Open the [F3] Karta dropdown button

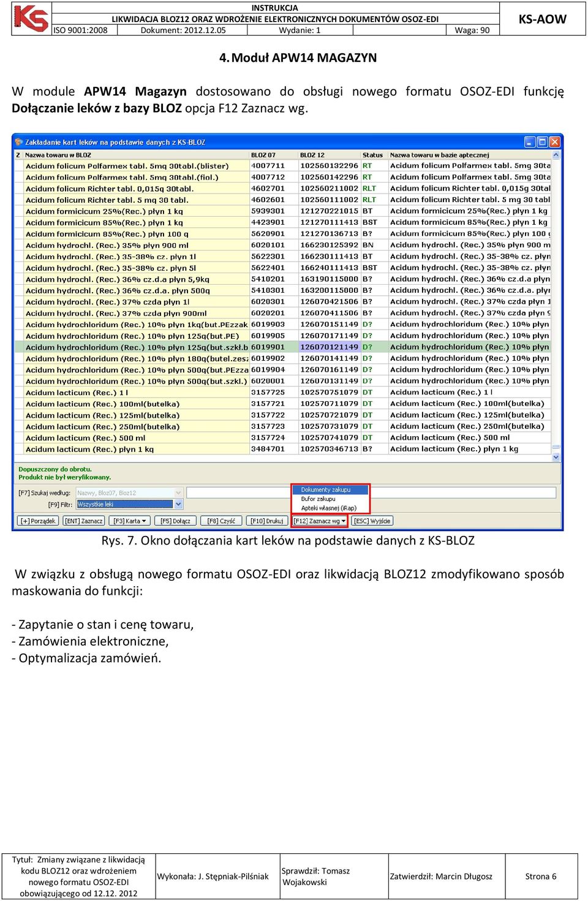pyautogui.click(x=129, y=521)
